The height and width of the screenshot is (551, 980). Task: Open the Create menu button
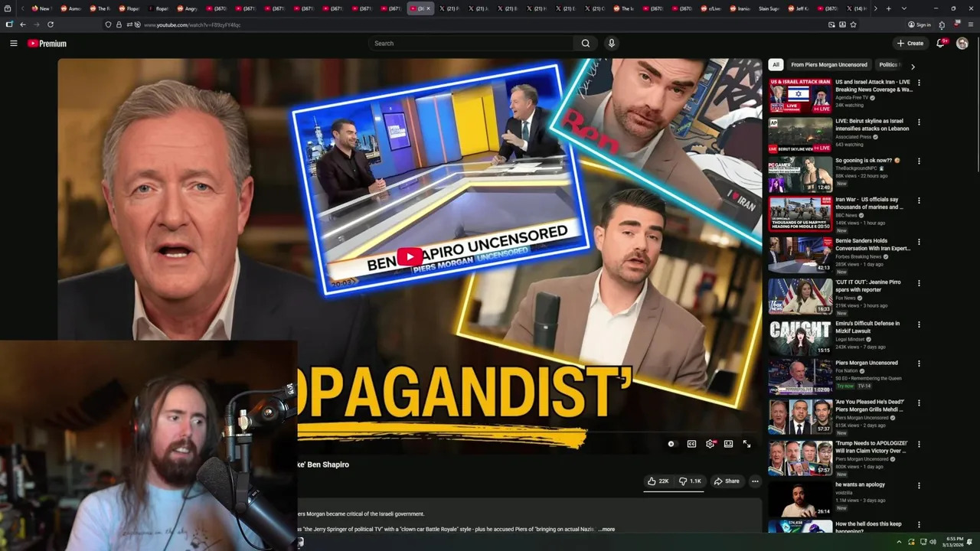(910, 44)
